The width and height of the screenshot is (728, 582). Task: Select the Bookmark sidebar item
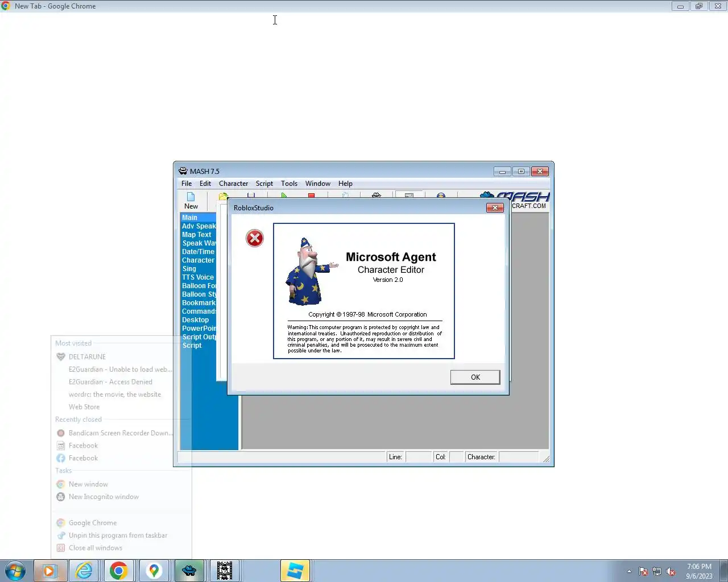198,303
